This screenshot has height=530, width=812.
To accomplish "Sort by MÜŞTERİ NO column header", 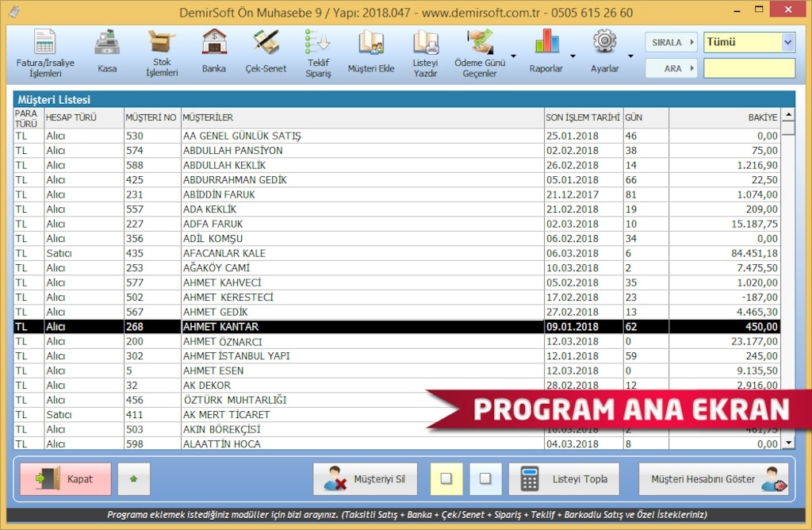I will (x=152, y=117).
